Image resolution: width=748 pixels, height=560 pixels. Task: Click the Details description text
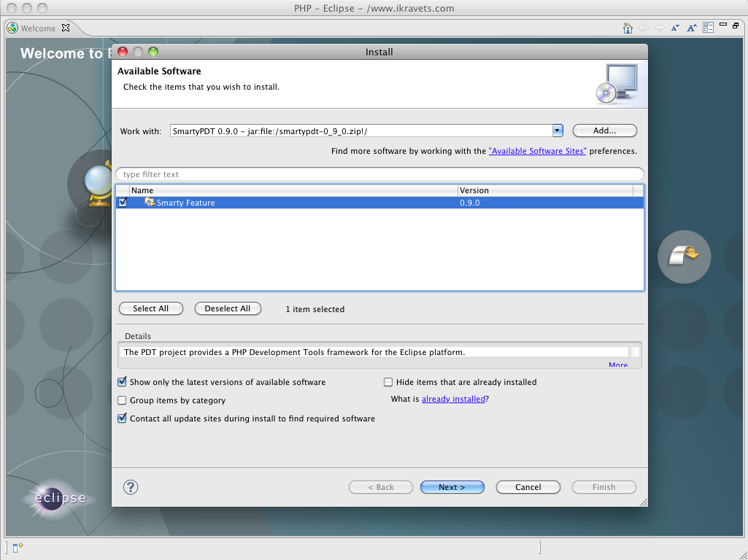[294, 352]
